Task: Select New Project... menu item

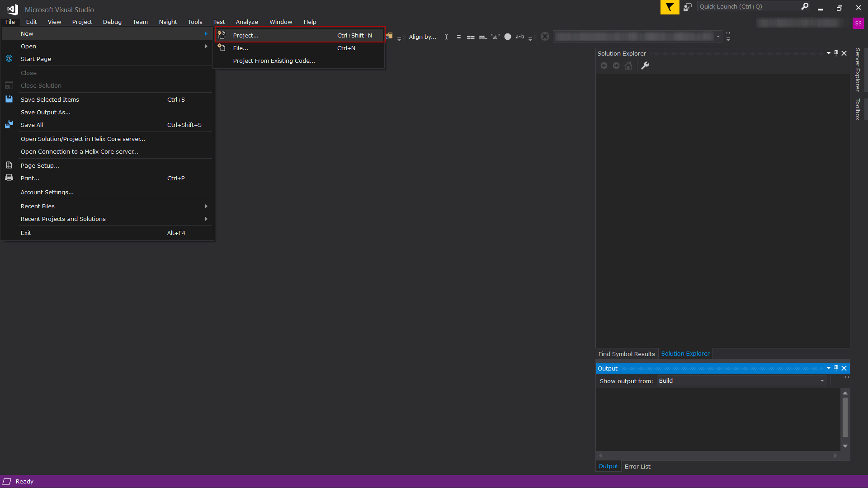Action: [300, 35]
